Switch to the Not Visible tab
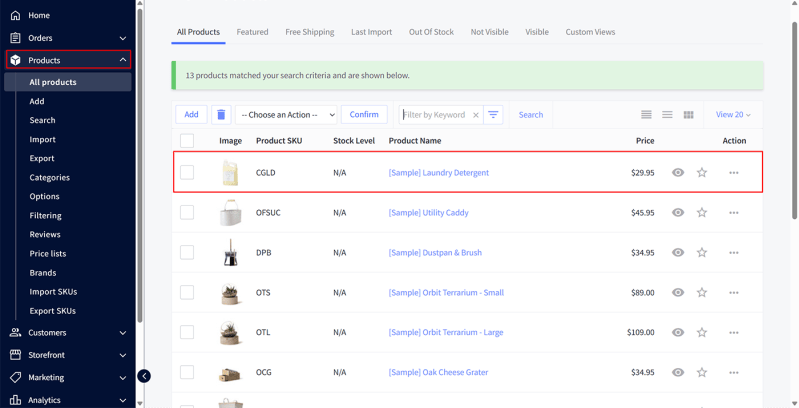Viewport: 799px width, 408px height. coord(489,32)
